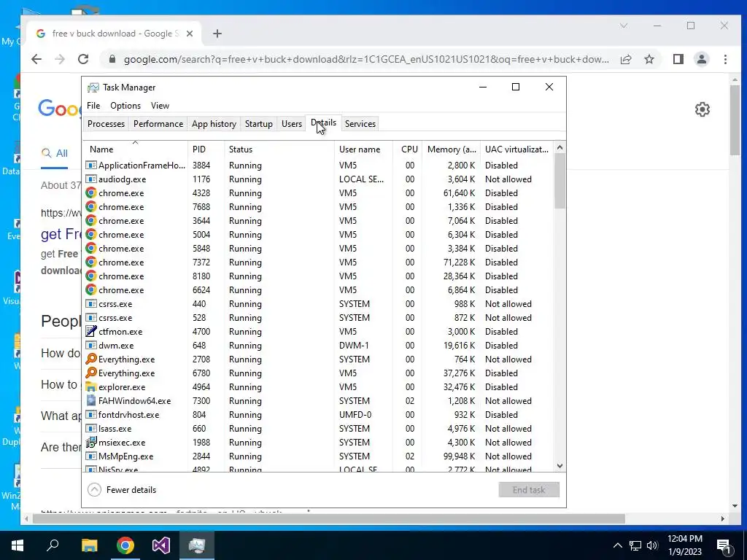Image resolution: width=747 pixels, height=560 pixels.
Task: Switch to the Performance tab
Action: click(158, 124)
